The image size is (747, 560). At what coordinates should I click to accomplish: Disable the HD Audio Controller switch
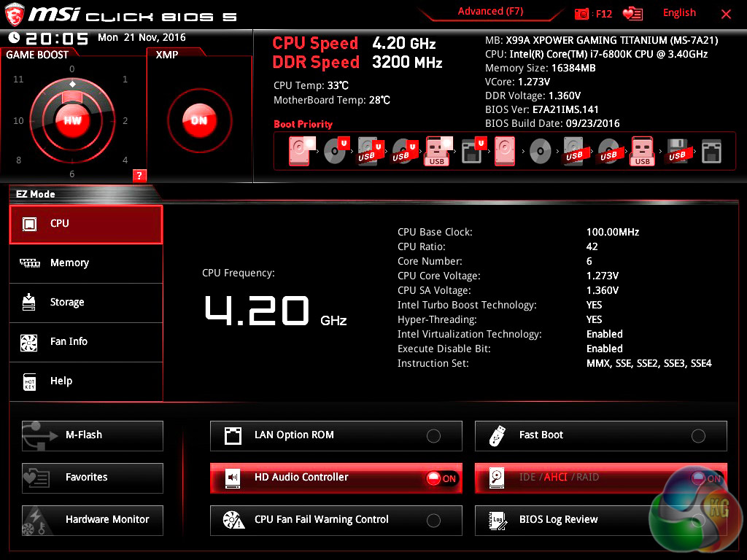[441, 478]
